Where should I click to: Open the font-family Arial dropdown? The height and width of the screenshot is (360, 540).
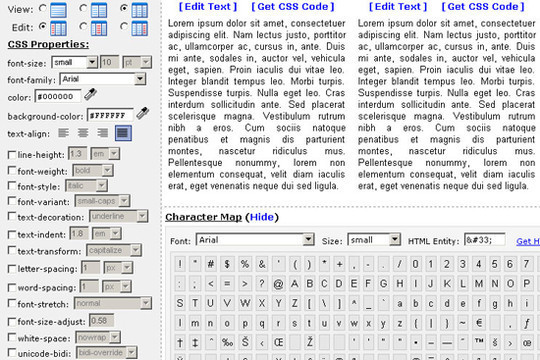[x=103, y=79]
